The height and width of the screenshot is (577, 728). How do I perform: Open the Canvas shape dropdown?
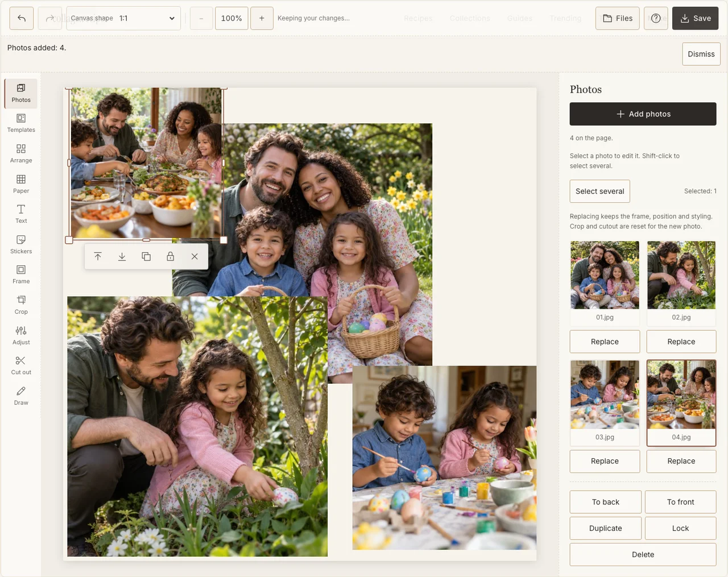(x=123, y=18)
